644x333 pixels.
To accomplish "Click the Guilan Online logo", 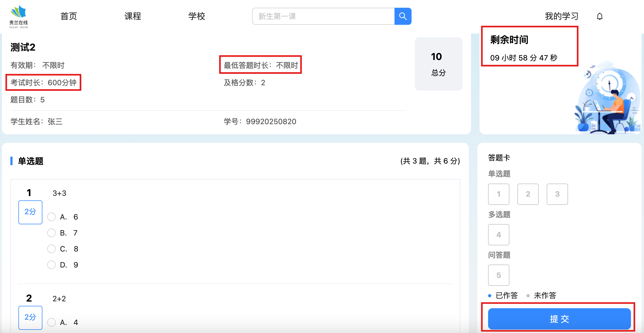I will [x=19, y=17].
